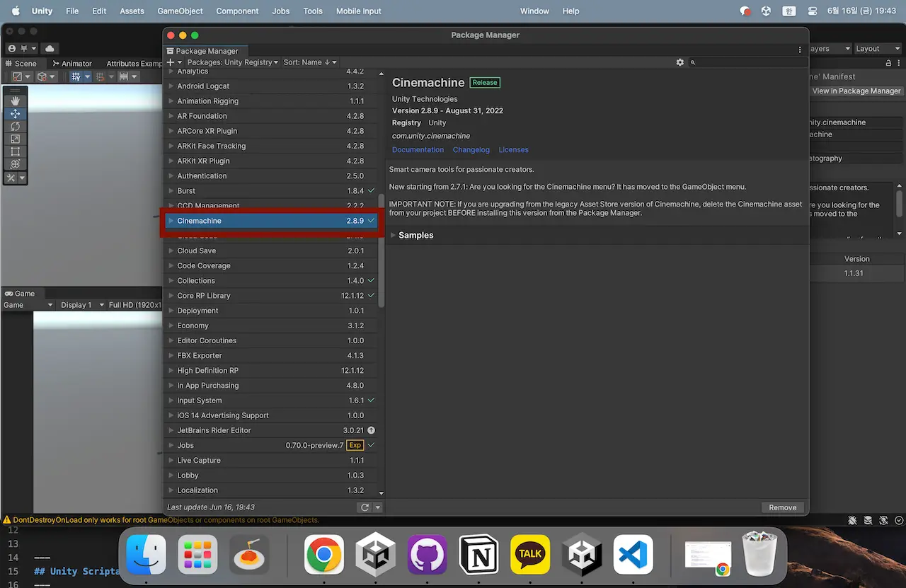
Task: Open the GameObject menu
Action: [180, 11]
